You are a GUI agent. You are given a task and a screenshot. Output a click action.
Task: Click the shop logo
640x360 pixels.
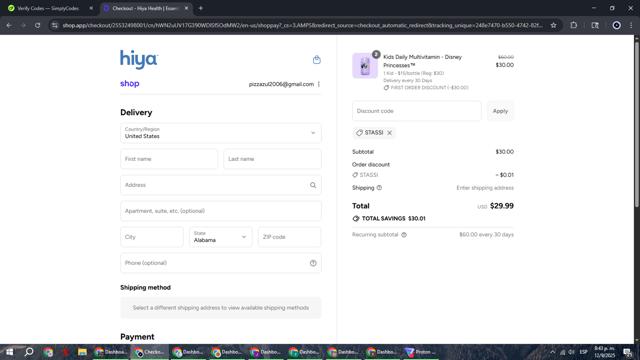[129, 84]
